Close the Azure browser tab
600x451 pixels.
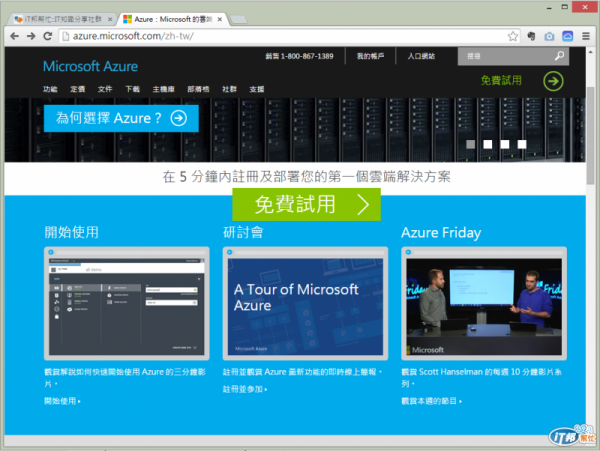[220, 19]
